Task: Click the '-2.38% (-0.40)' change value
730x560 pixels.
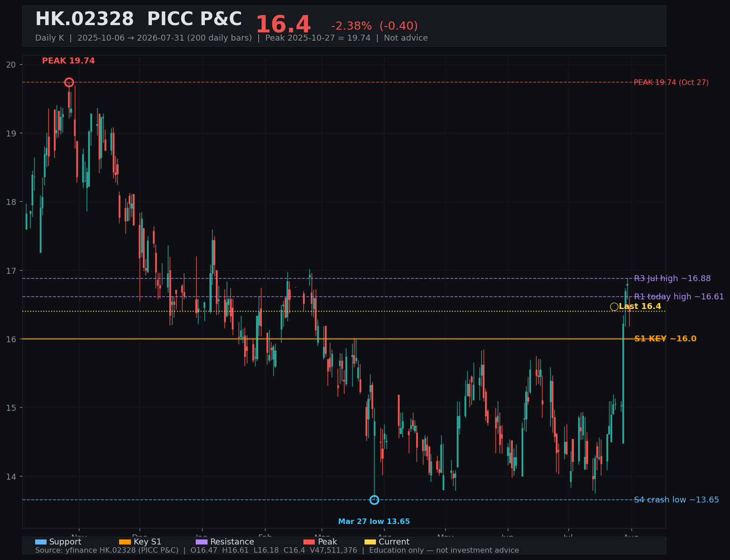Action: [375, 26]
